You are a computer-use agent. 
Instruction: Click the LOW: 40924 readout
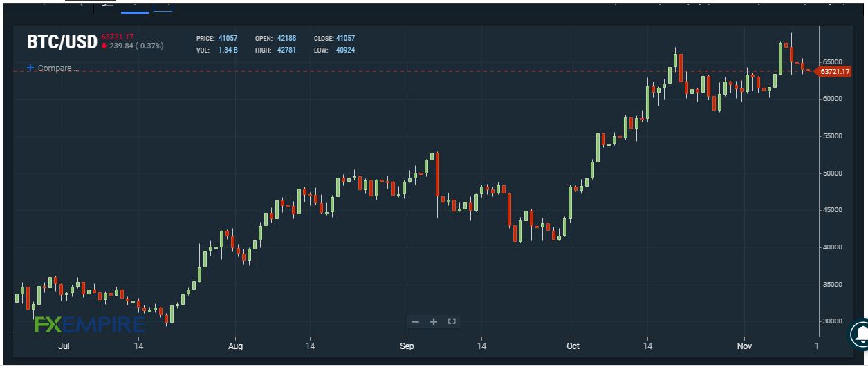point(334,50)
